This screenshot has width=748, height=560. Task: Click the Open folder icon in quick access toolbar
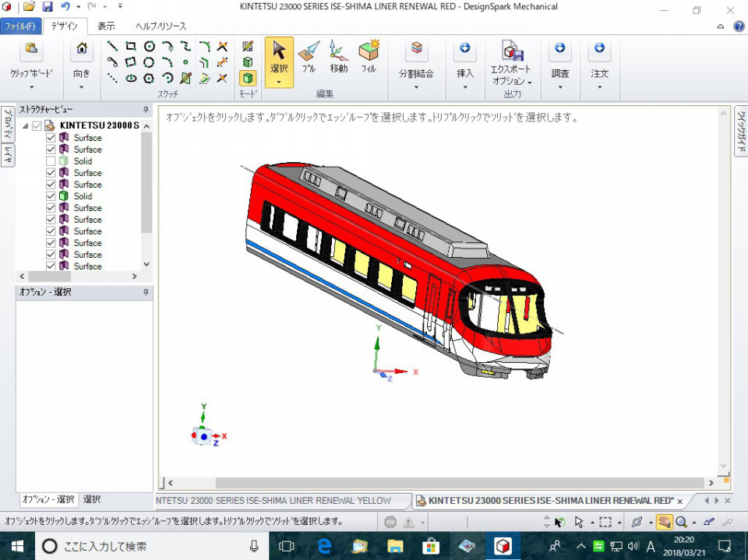tap(29, 7)
